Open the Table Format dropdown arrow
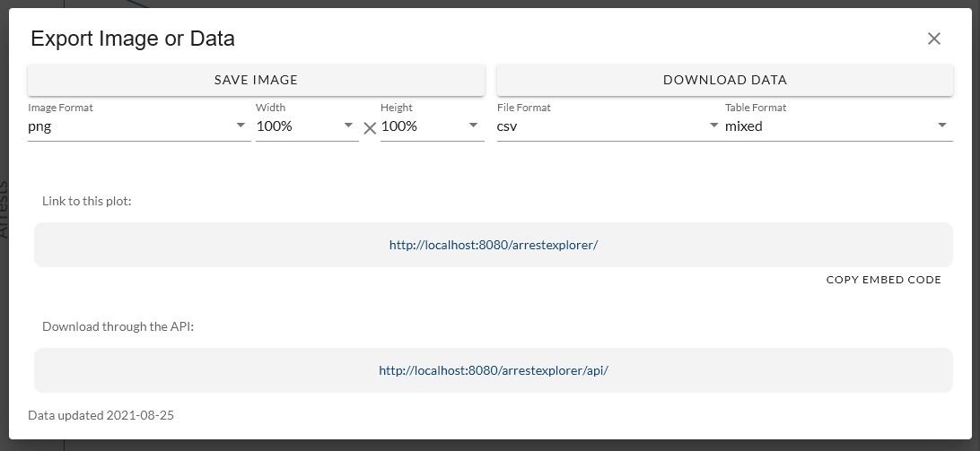980x451 pixels. (x=942, y=126)
